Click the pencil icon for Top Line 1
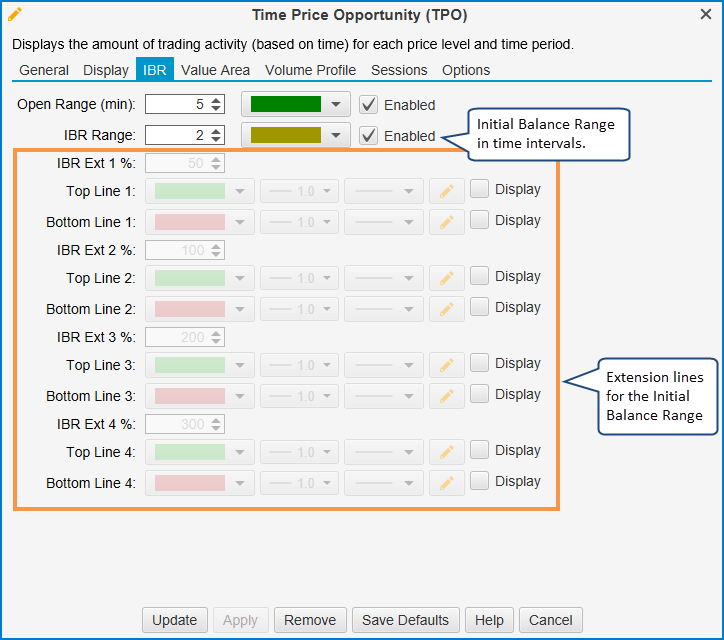This screenshot has width=724, height=640. pos(447,192)
